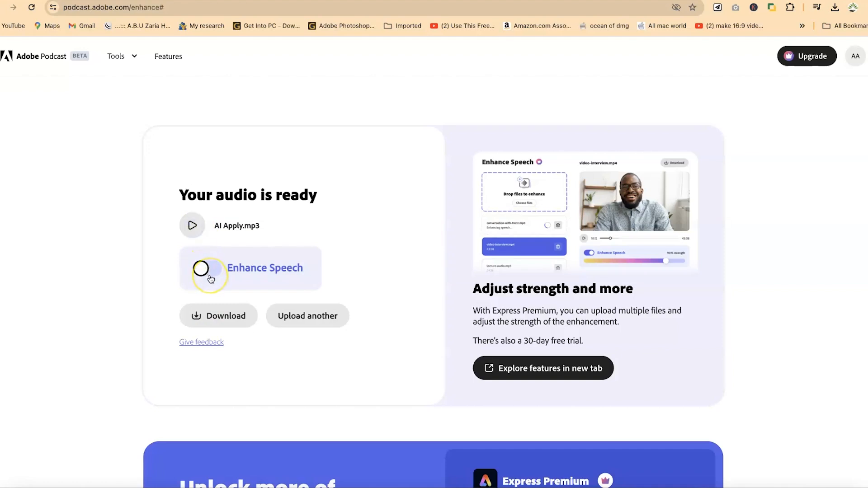Play the AI Apply.mp3 audio
The image size is (868, 488).
[x=192, y=225]
